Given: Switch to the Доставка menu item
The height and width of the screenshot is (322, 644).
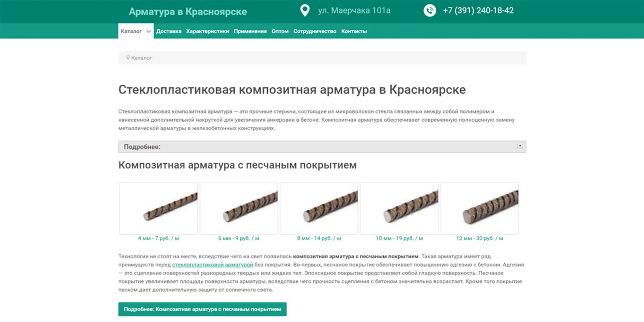Looking at the screenshot, I should (x=169, y=31).
